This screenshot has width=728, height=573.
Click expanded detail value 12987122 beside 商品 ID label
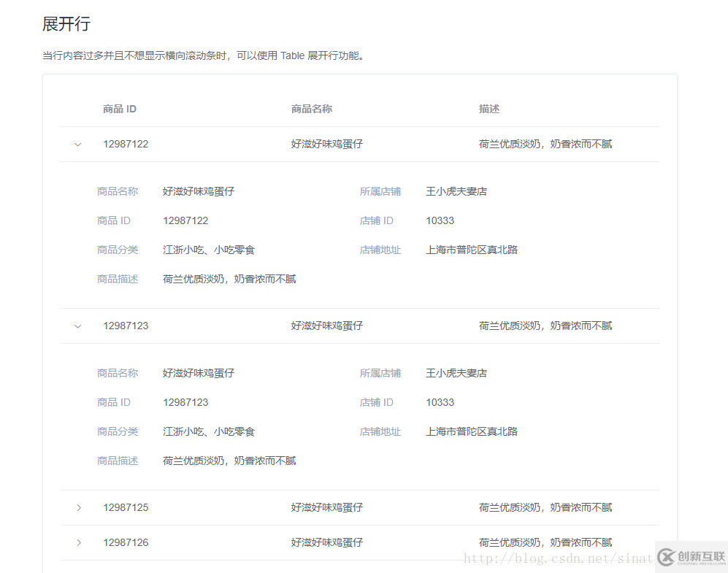[x=185, y=221]
